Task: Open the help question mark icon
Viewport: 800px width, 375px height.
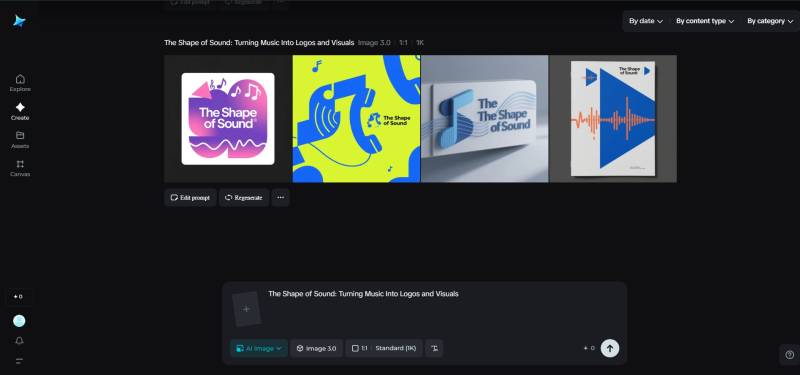Action: pyautogui.click(x=789, y=355)
